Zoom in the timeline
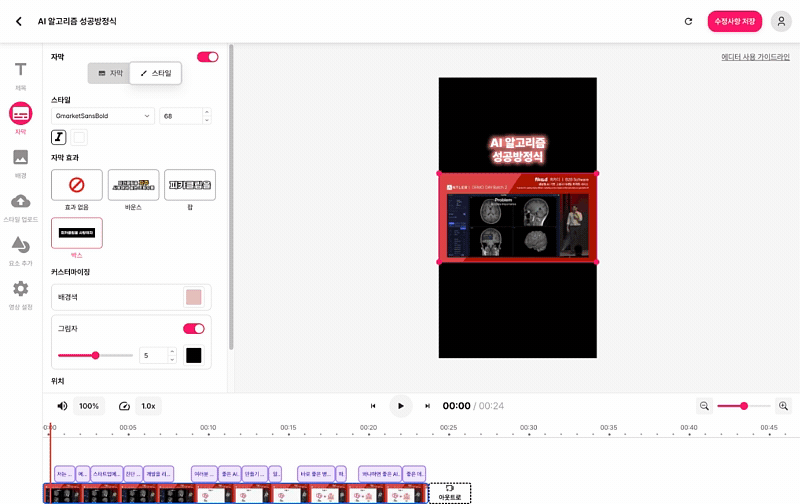The image size is (800, 504). coord(783,406)
